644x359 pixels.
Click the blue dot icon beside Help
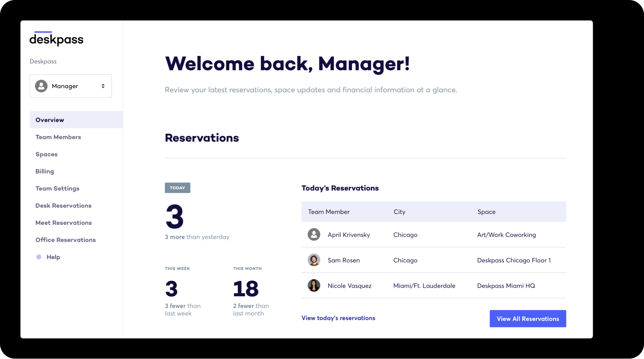click(x=39, y=257)
